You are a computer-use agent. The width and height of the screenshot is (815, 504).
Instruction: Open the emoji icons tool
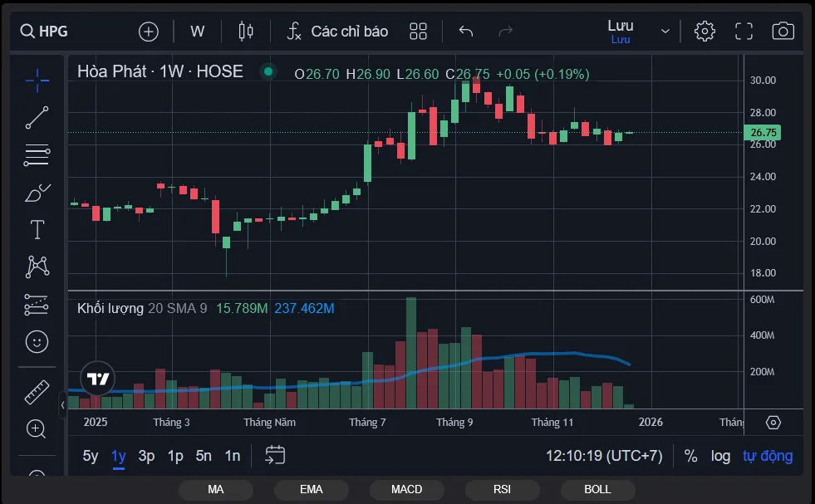37,342
